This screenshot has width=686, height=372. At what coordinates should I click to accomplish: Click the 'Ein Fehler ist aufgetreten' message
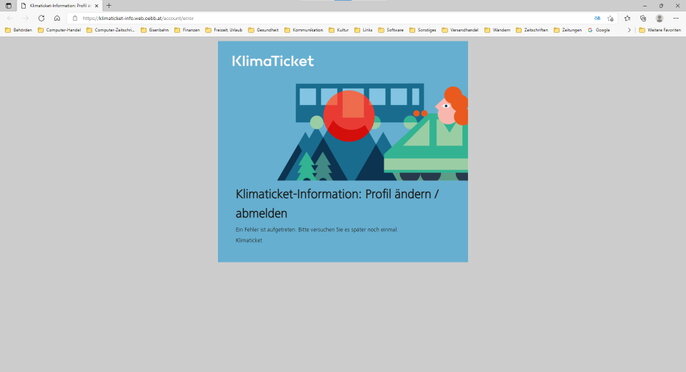point(316,229)
